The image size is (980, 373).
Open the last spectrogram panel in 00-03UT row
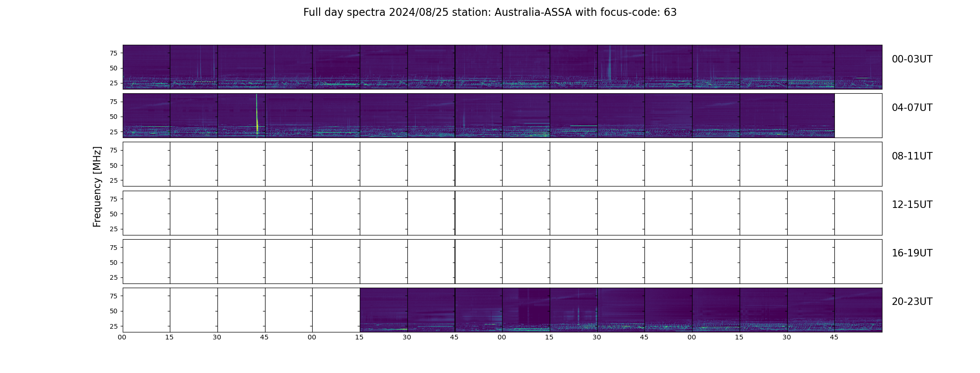coord(858,67)
